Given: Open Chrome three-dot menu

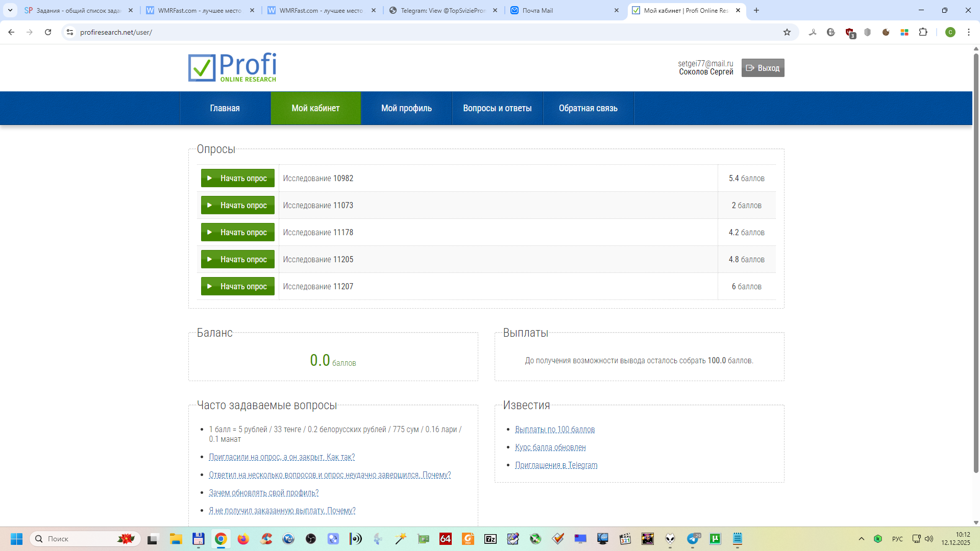Looking at the screenshot, I should 968,32.
